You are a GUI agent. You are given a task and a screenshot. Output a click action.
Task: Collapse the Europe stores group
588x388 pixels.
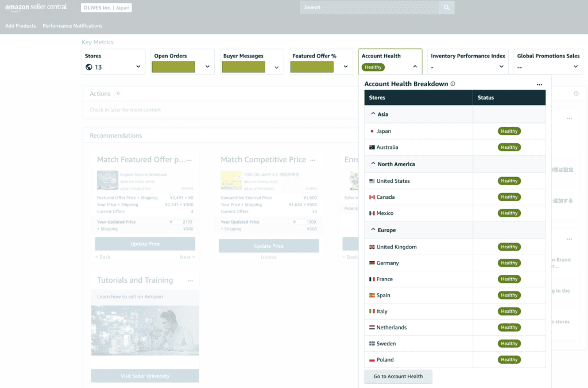tap(373, 230)
